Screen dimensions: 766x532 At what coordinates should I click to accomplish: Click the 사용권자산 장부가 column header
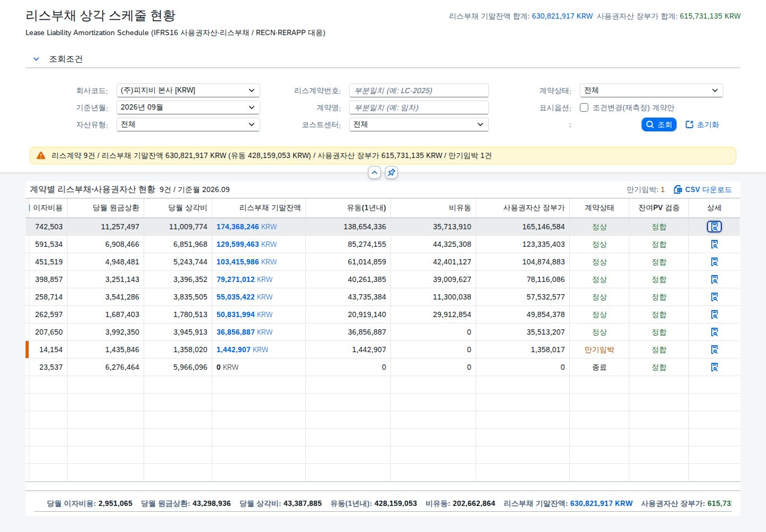(x=522, y=208)
